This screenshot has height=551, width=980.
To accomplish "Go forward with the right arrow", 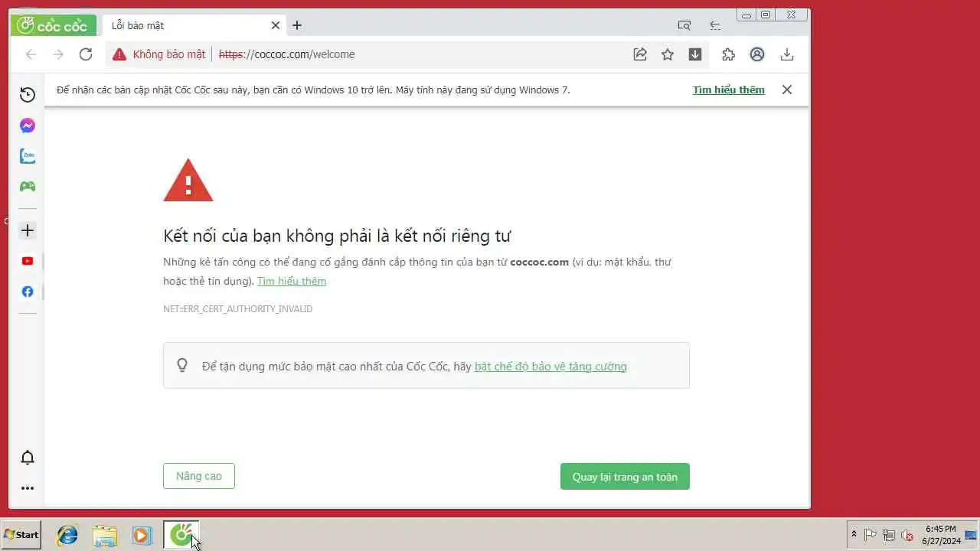I will click(x=58, y=54).
